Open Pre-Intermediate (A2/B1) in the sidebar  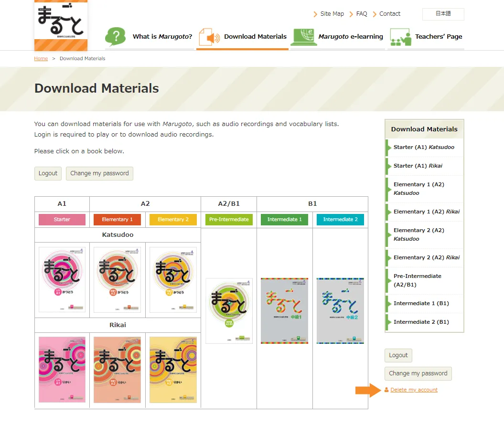[424, 281]
